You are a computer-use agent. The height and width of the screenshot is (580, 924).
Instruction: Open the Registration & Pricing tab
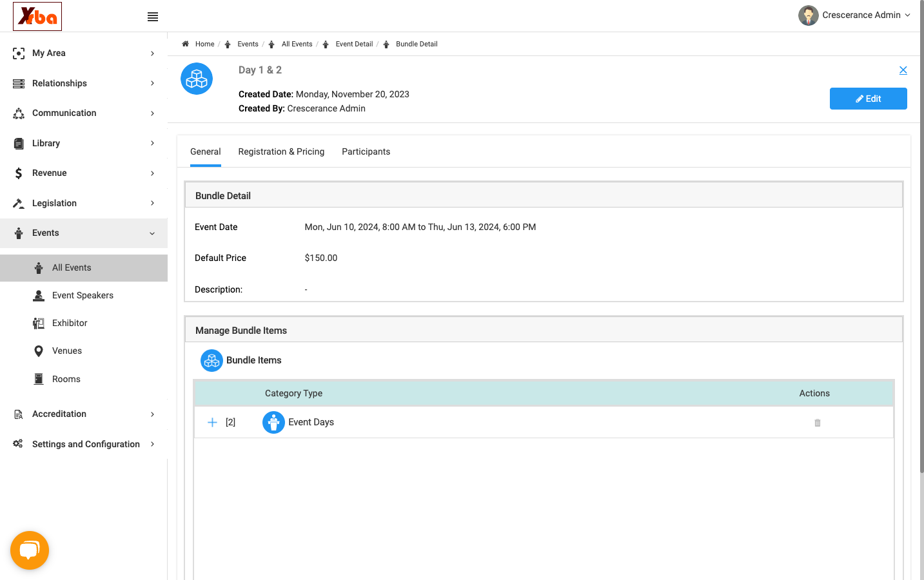coord(281,151)
